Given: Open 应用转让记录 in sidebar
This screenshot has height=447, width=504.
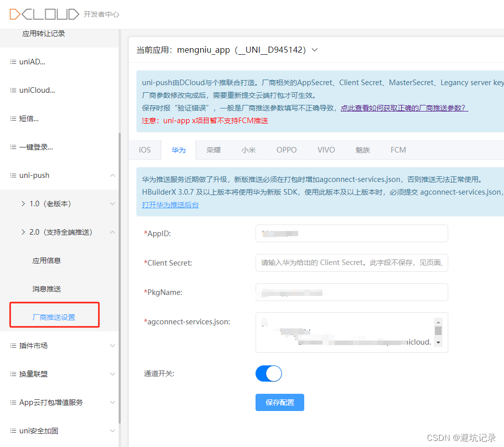Looking at the screenshot, I should point(44,33).
